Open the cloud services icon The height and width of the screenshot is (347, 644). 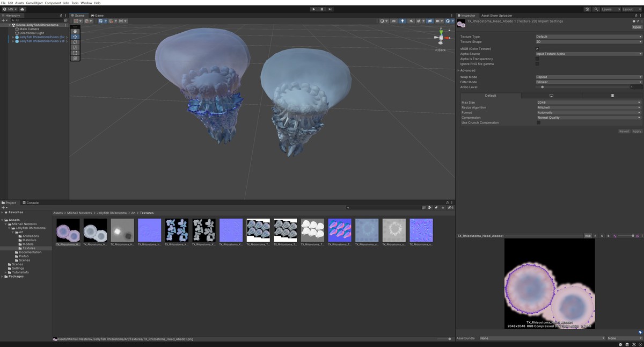[23, 9]
